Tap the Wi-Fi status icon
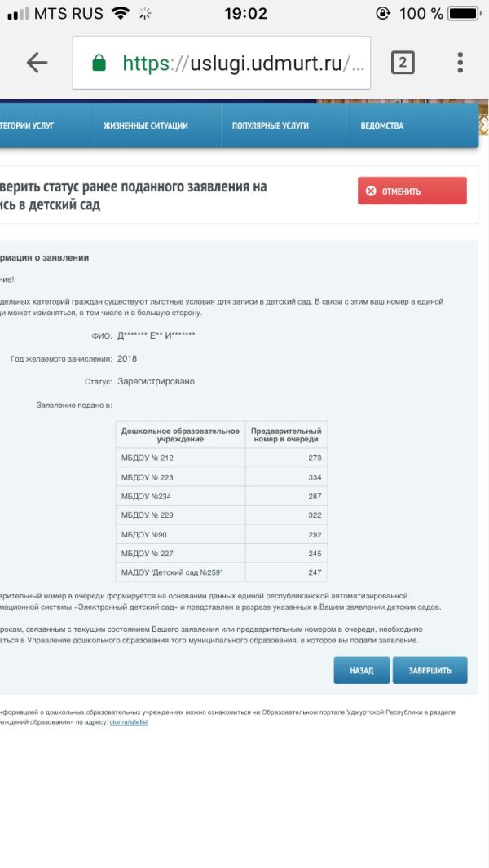This screenshot has width=489, height=868. [122, 15]
